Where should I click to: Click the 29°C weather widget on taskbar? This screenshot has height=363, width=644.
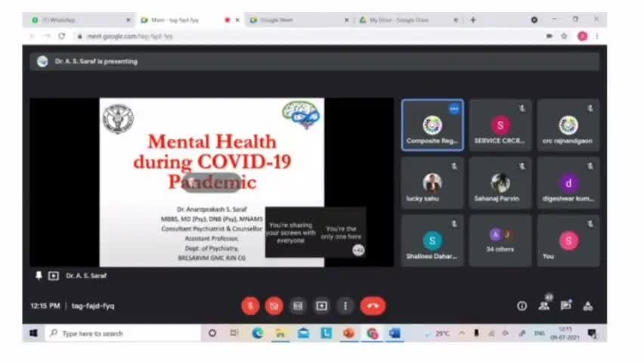click(x=438, y=334)
